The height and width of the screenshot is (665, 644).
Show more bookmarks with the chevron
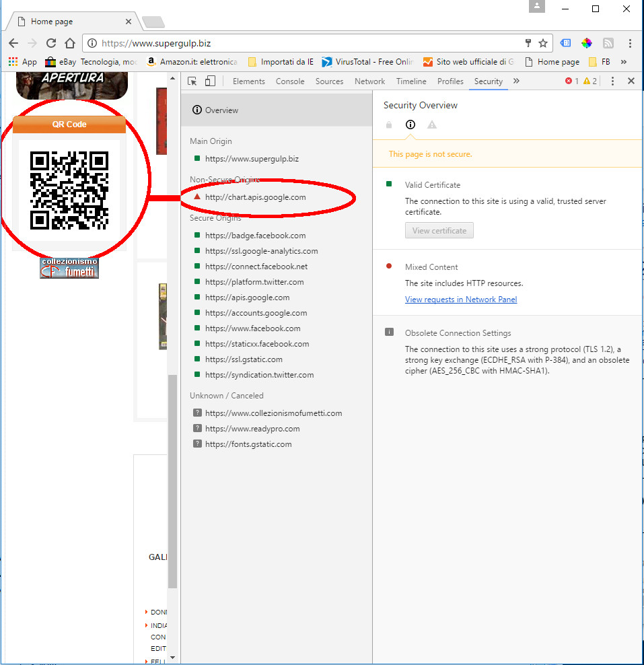click(624, 62)
